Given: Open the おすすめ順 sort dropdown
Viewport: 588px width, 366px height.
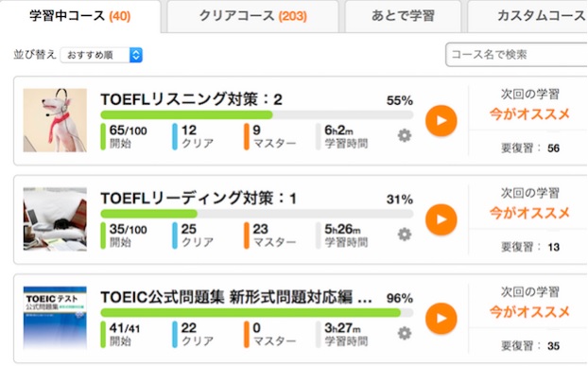Looking at the screenshot, I should click(x=101, y=55).
